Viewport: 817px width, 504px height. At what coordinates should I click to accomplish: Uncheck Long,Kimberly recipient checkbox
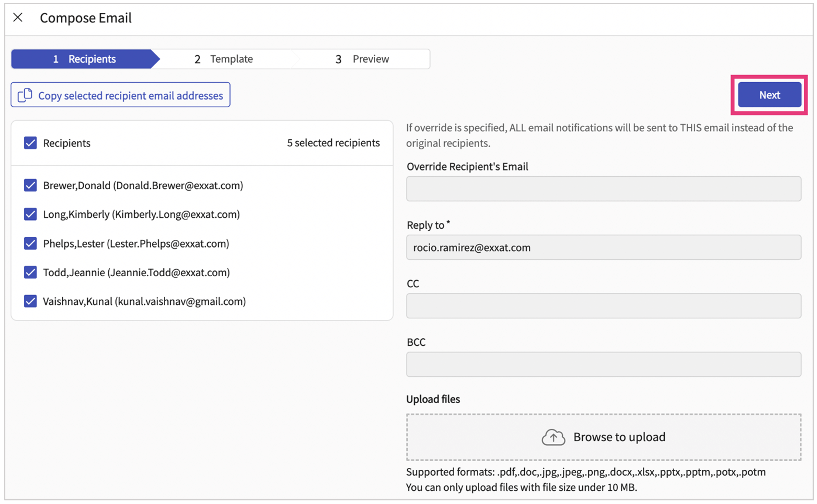pos(30,214)
